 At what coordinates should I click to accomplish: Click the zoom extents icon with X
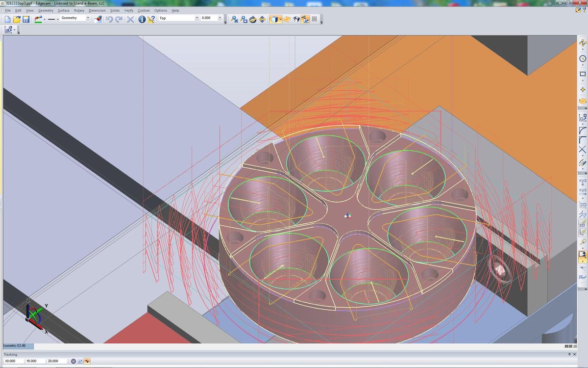click(235, 19)
